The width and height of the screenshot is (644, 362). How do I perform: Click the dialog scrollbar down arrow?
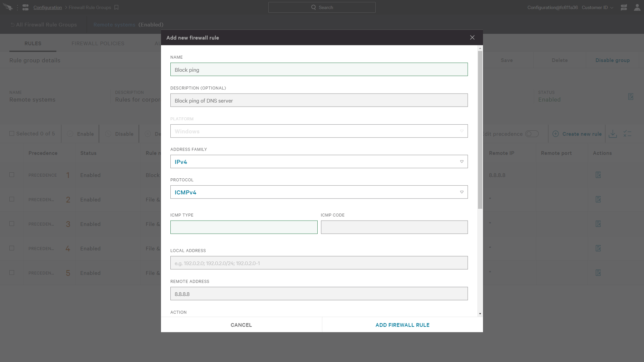pyautogui.click(x=480, y=314)
